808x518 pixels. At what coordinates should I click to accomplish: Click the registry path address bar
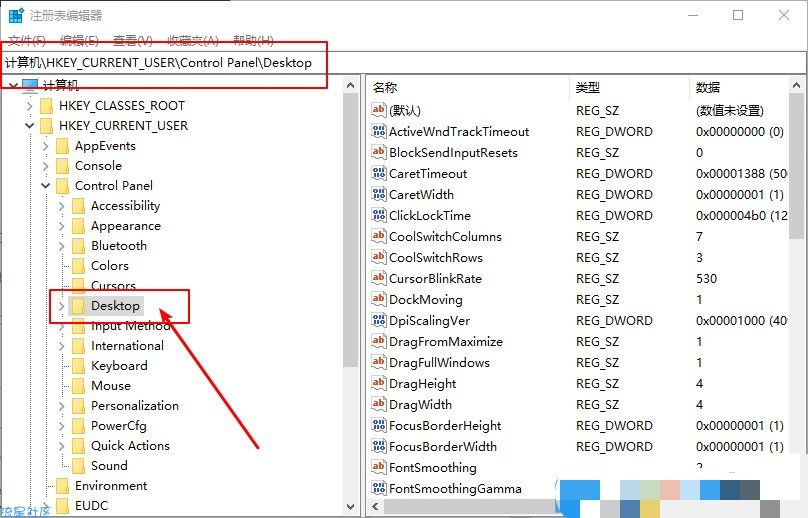400,62
